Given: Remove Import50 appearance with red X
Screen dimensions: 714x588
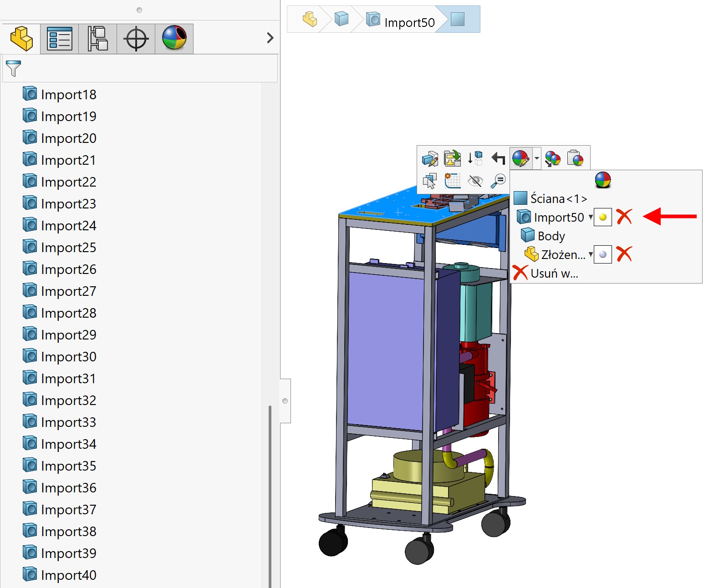Looking at the screenshot, I should click(624, 217).
